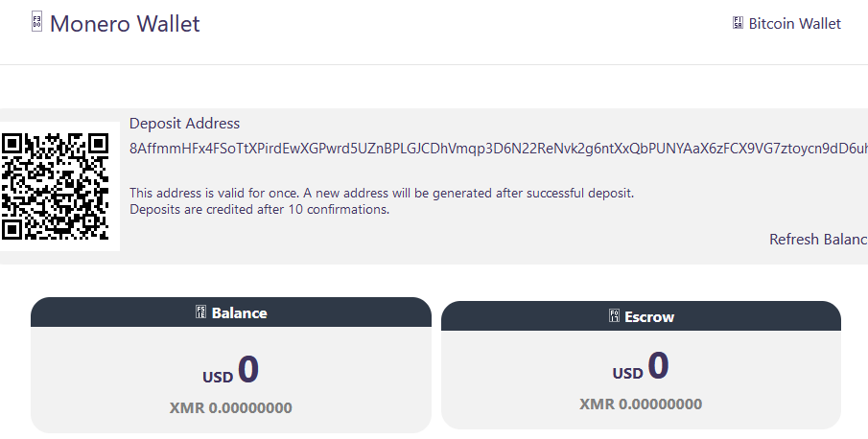Click the Monero Wallet title icon
Image resolution: width=868 pixels, height=439 pixels.
pos(37,23)
